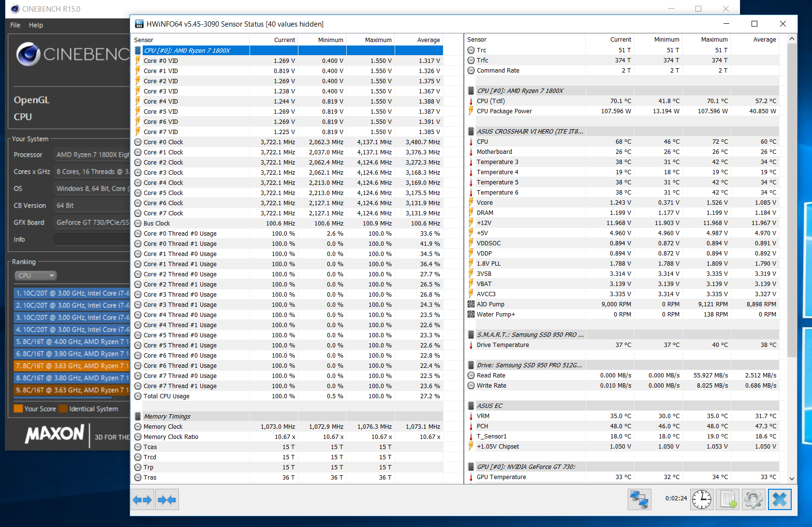The width and height of the screenshot is (812, 527).
Task: Click the HWiNFO scrollbar down arrow
Action: 792,479
